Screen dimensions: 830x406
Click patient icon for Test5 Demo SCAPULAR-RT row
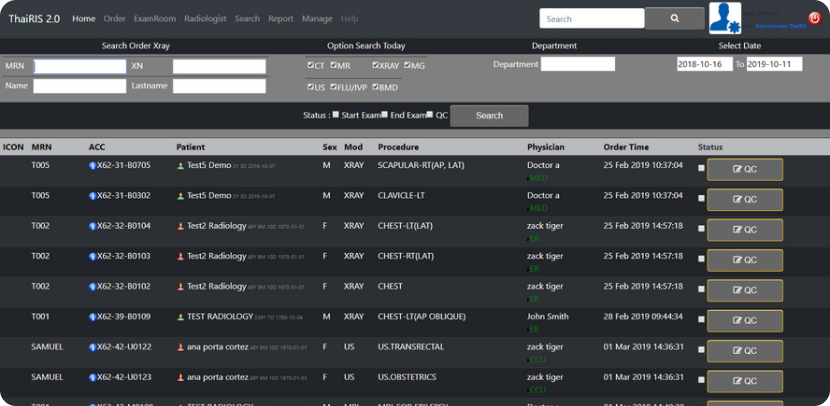[x=181, y=166]
